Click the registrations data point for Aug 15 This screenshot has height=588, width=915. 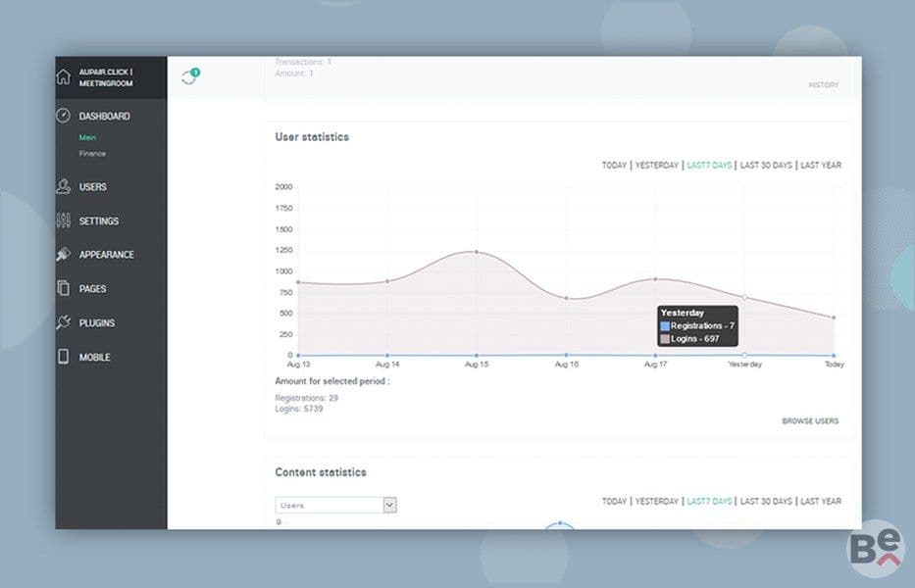(477, 355)
